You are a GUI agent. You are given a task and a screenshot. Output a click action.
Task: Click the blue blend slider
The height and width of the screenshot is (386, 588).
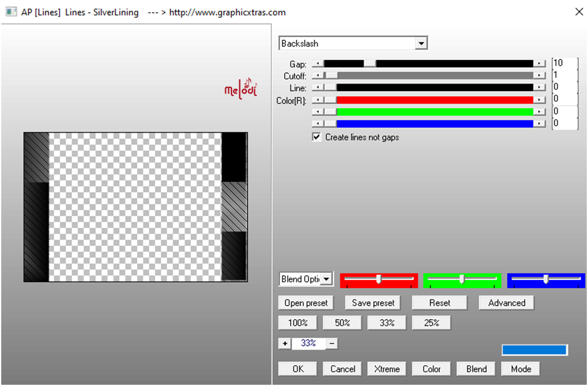point(546,280)
